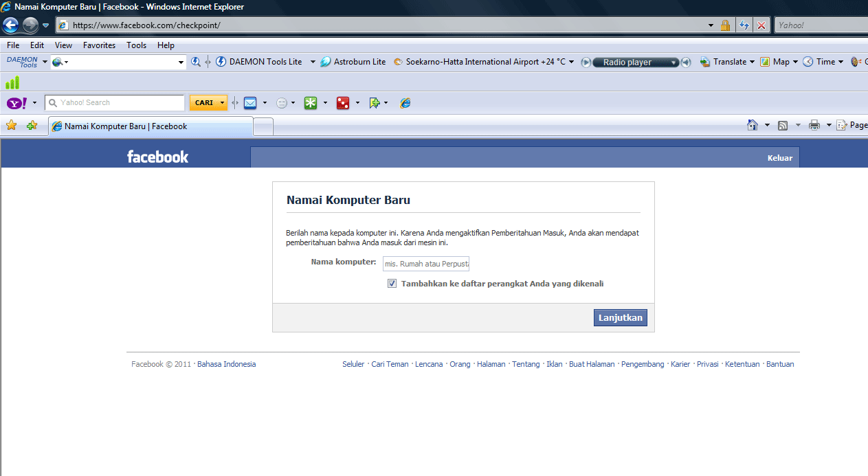Click the Yahoo! logo icon
Image resolution: width=868 pixels, height=476 pixels.
17,103
